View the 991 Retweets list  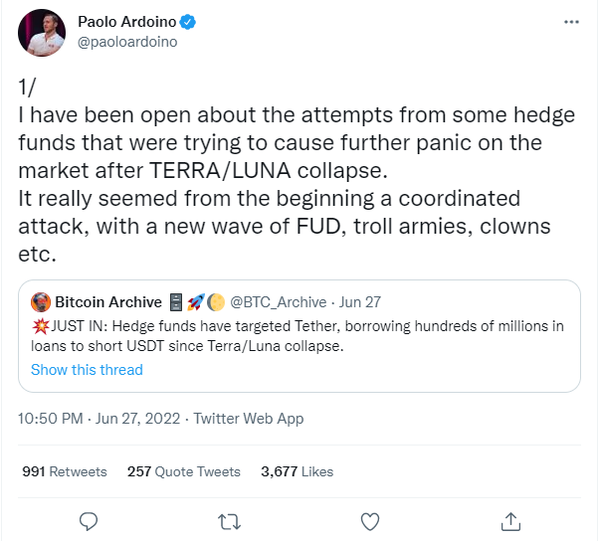[x=64, y=471]
